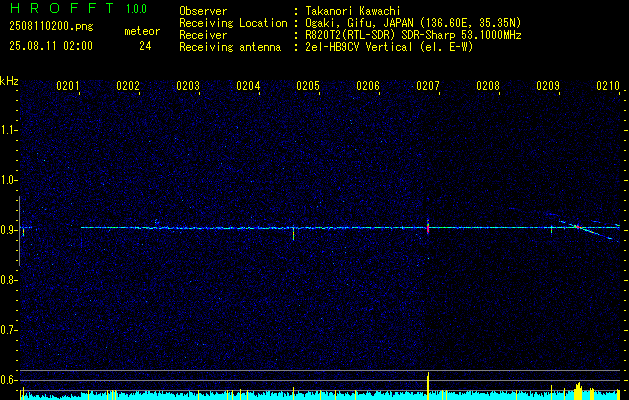Click the kHz axis unit label

click(9, 81)
